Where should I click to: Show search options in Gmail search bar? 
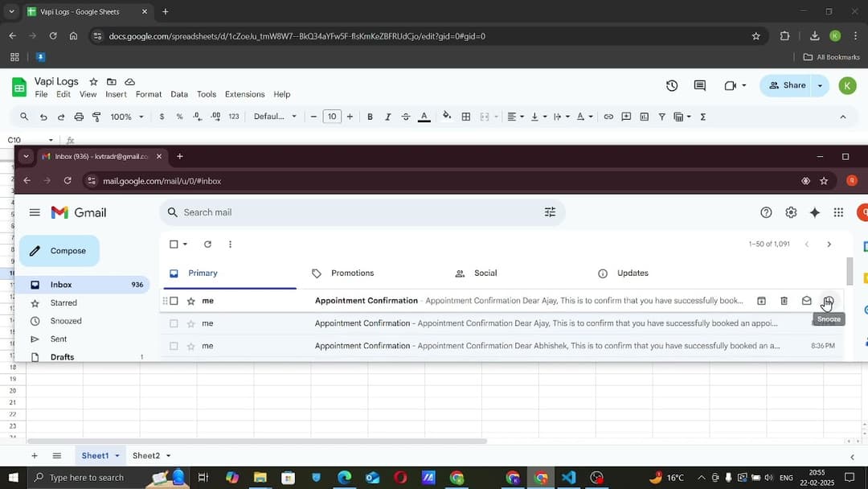550,212
